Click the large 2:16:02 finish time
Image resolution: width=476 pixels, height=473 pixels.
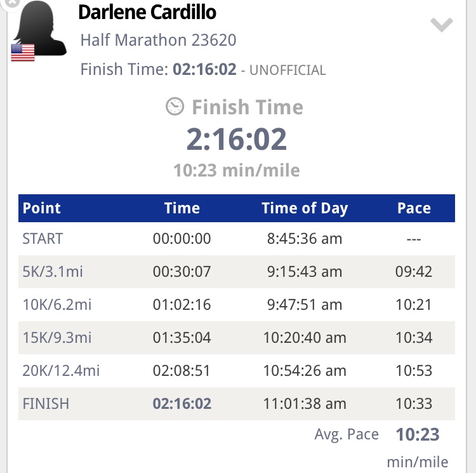coord(237,139)
